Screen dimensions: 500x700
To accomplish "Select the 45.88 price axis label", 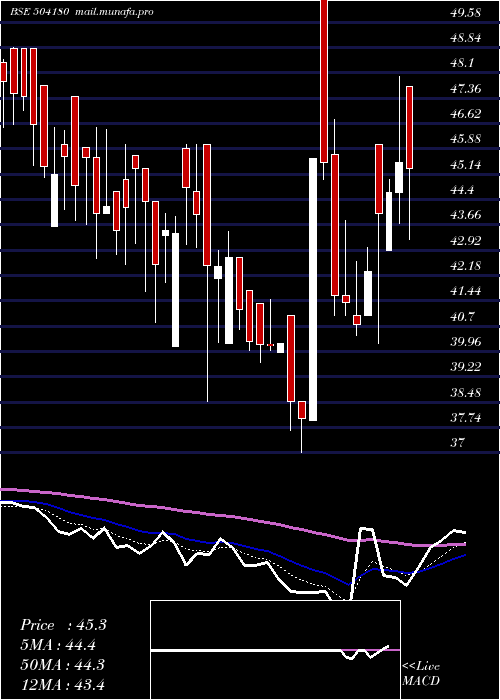I will tap(465, 139).
